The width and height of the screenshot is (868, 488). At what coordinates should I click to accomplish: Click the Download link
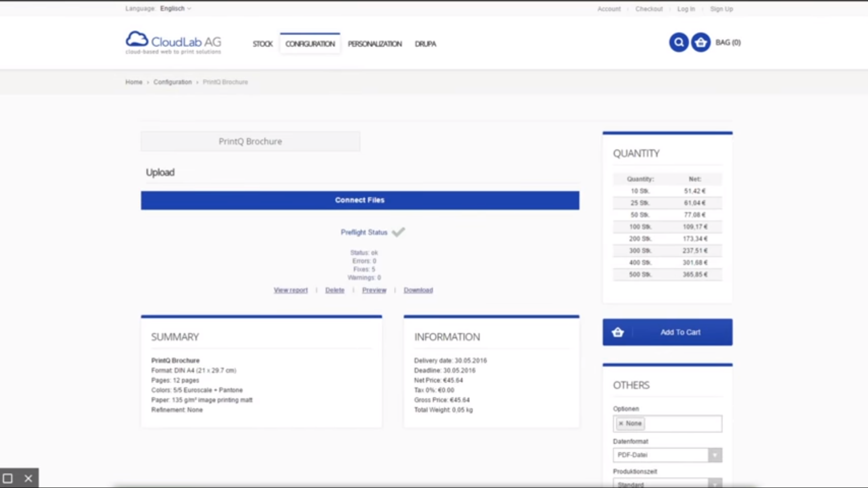tap(418, 290)
